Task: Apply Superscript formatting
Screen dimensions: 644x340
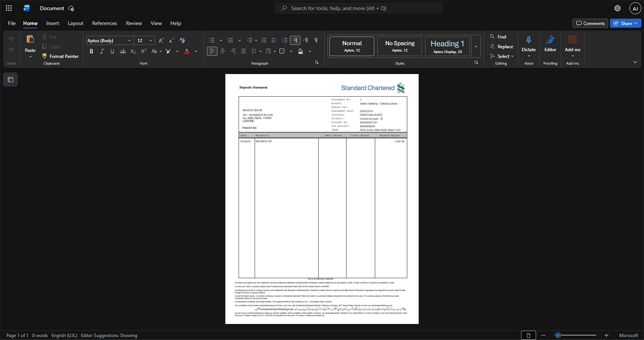Action: pos(143,51)
